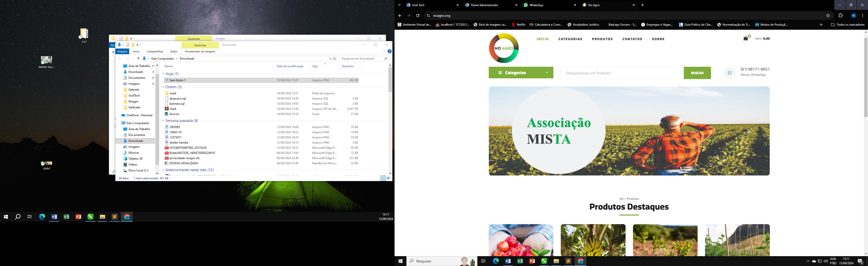The width and height of the screenshot is (868, 266).
Task: Open the CONTATOS link
Action: click(x=632, y=39)
